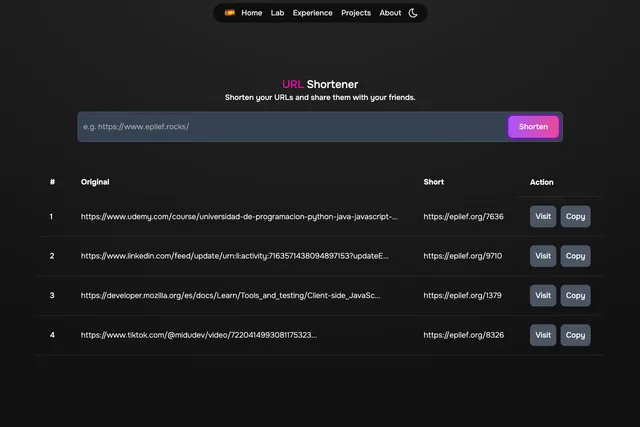This screenshot has height=427, width=640.
Task: Click the number 4 in the tiktok row
Action: [52, 335]
